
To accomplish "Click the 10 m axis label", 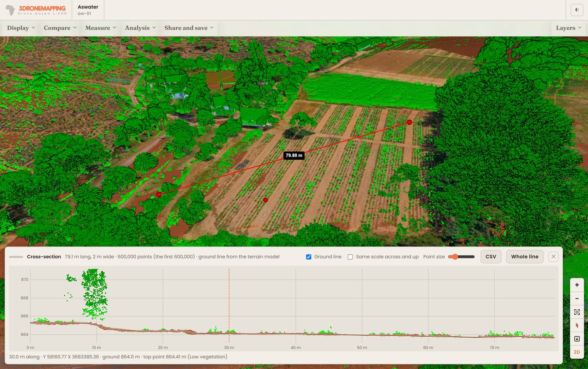I will pos(96,348).
